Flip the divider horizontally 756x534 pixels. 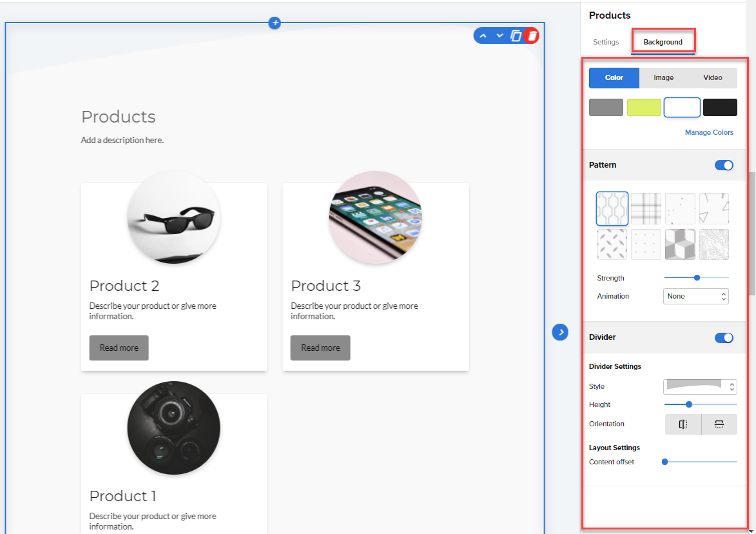(x=683, y=424)
